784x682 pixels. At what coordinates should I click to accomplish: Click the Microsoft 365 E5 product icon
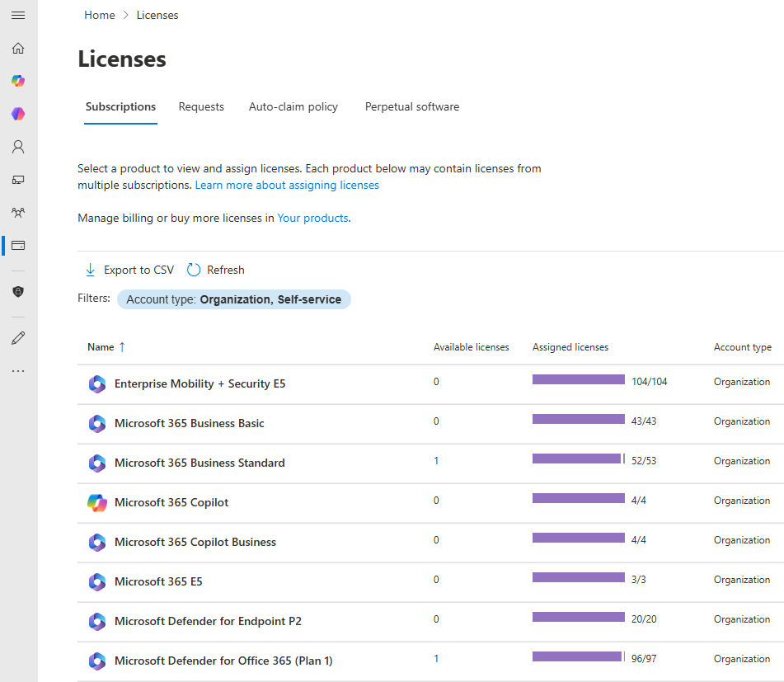pyautogui.click(x=97, y=581)
